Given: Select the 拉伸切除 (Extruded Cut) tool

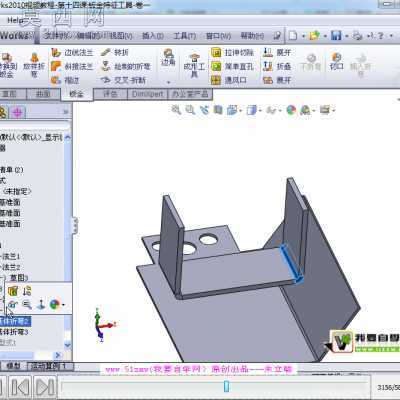Looking at the screenshot, I should pyautogui.click(x=233, y=53).
